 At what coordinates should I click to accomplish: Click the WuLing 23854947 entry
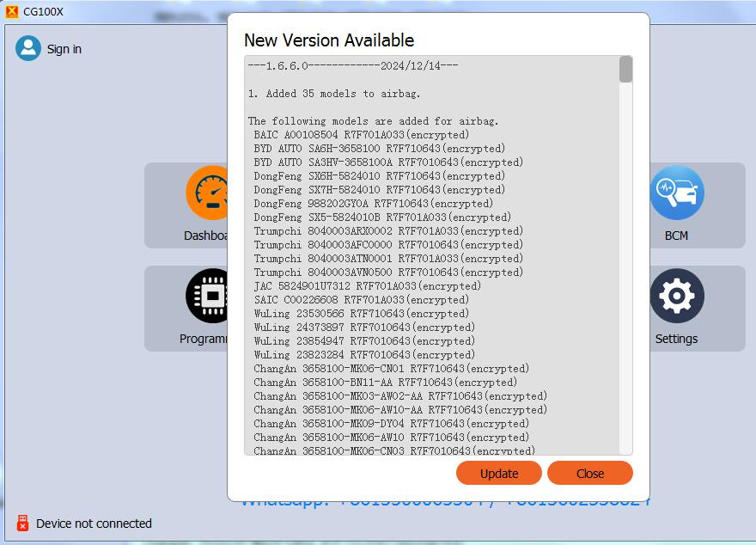364,341
